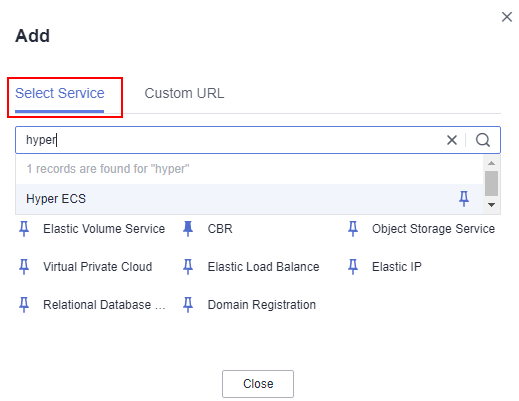The image size is (519, 401).
Task: Click the scroll-up arrow in results list
Action: point(491,163)
